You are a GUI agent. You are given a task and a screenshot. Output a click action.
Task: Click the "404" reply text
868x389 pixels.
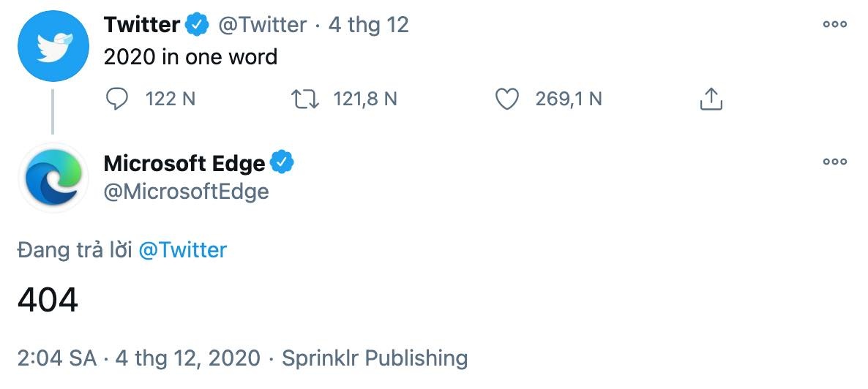48,300
